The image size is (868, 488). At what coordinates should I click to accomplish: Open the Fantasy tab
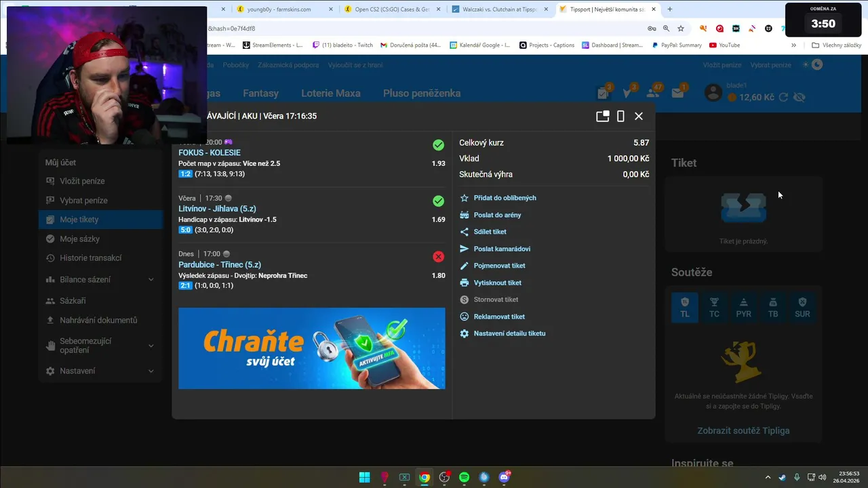pyautogui.click(x=260, y=93)
